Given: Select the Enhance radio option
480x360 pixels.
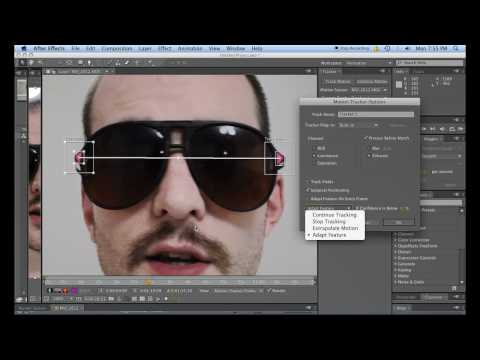Looking at the screenshot, I should 369,156.
